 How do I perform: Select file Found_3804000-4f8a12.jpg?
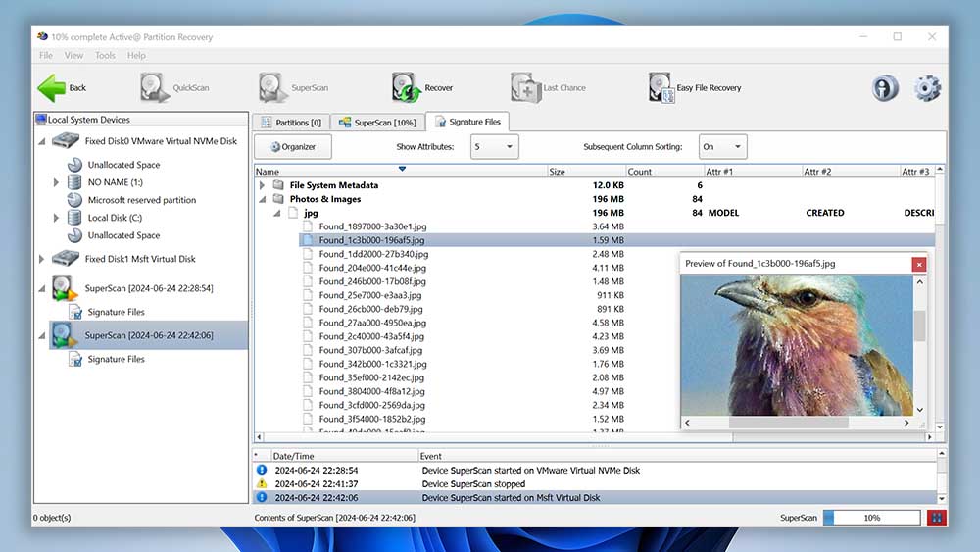371,392
